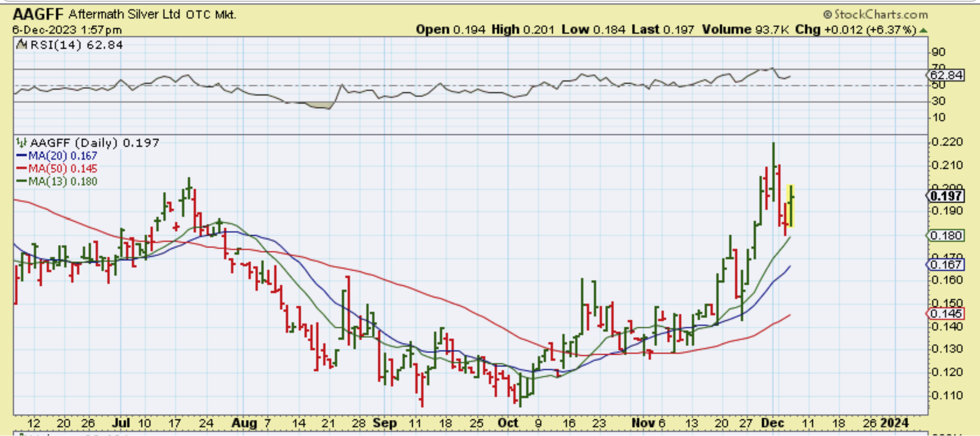Click the RSI(14) indicator icon

[x=21, y=45]
